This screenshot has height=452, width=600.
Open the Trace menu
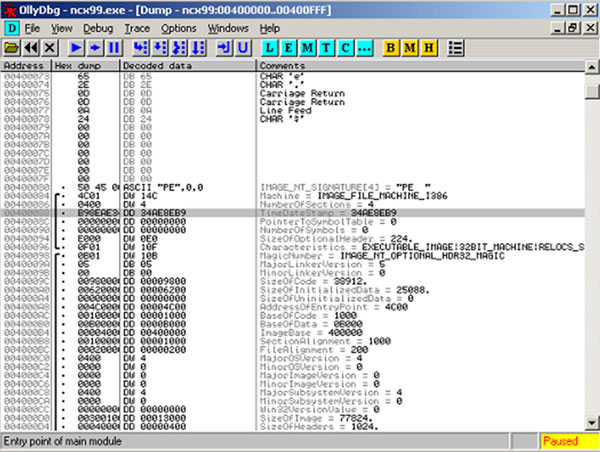pyautogui.click(x=137, y=28)
